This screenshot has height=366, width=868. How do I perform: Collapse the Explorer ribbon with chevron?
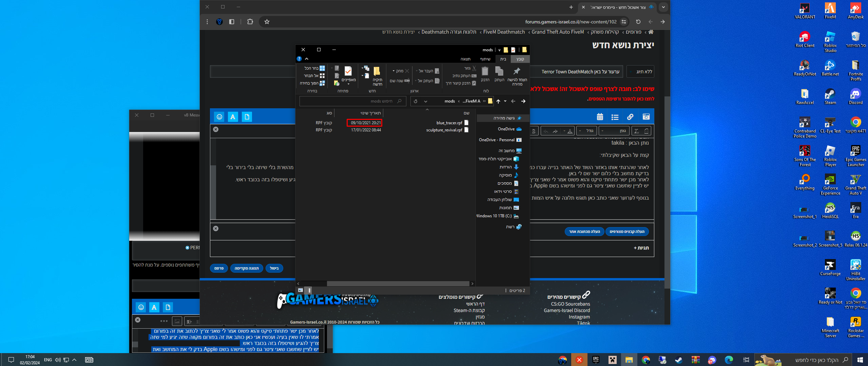coord(307,59)
